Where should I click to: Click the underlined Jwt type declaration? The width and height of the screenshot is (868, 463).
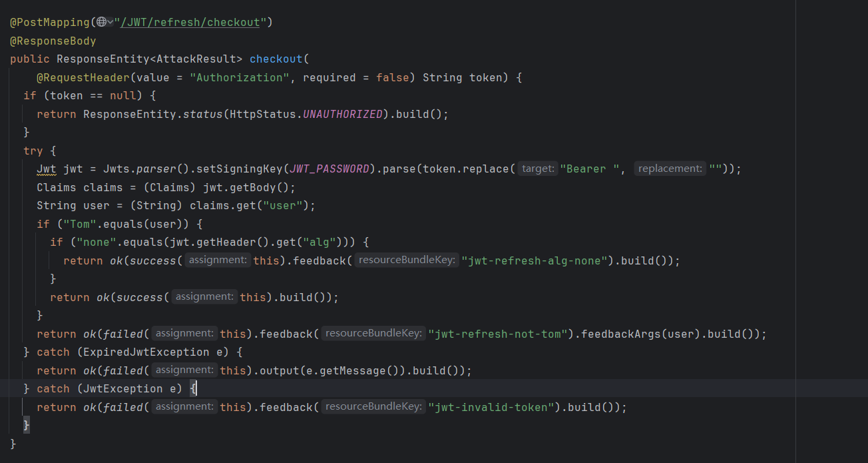click(47, 169)
